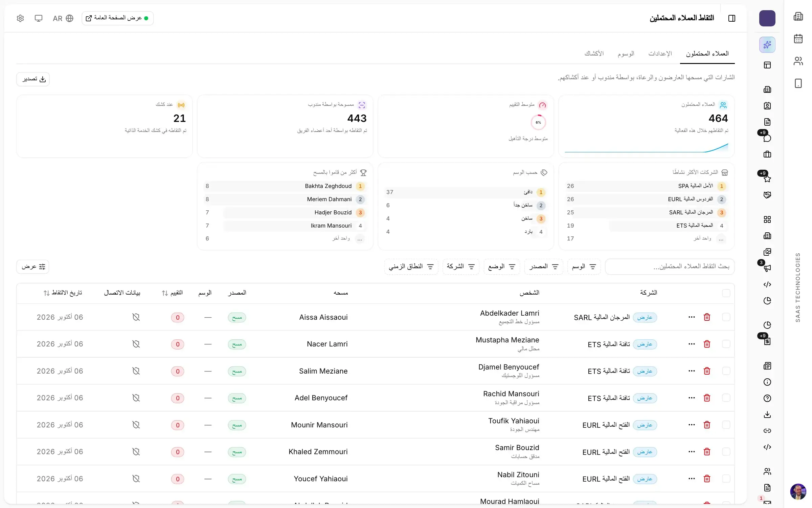Open the megaphone icon with 3 badge
The image size is (812, 508).
(x=767, y=268)
